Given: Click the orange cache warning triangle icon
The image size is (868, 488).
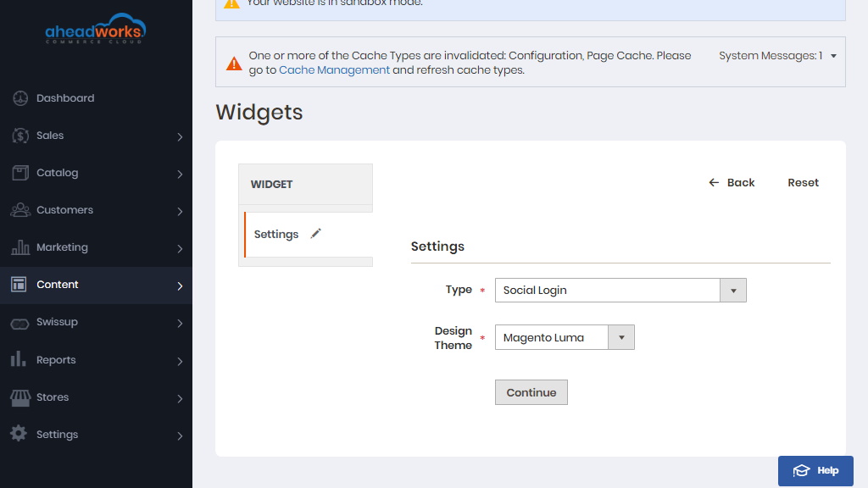Looking at the screenshot, I should (x=234, y=64).
